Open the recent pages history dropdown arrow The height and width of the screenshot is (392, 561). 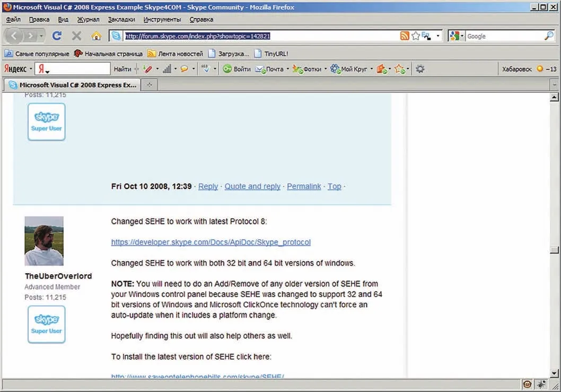click(x=41, y=36)
